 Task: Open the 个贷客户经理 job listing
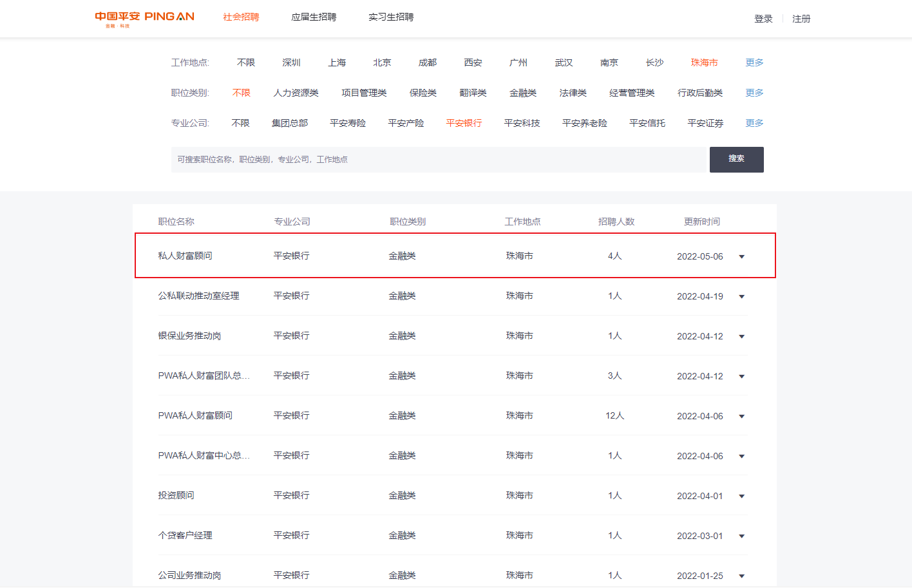(185, 535)
